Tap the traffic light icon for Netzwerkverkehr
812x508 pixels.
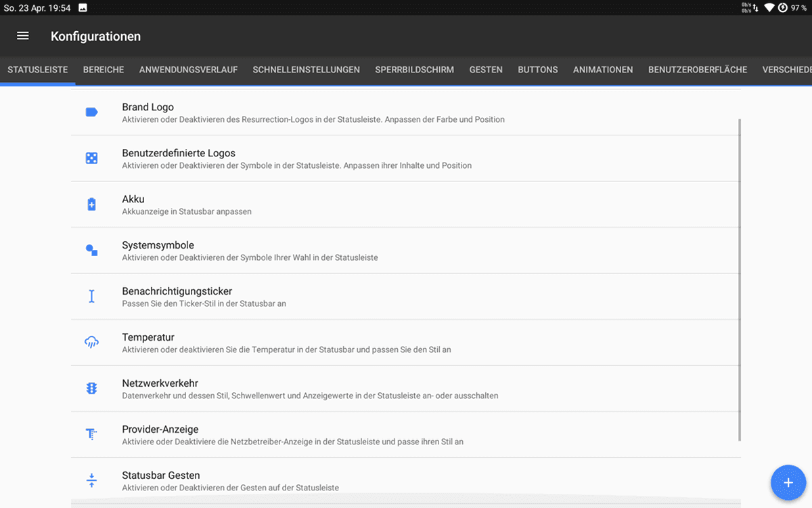pos(91,389)
